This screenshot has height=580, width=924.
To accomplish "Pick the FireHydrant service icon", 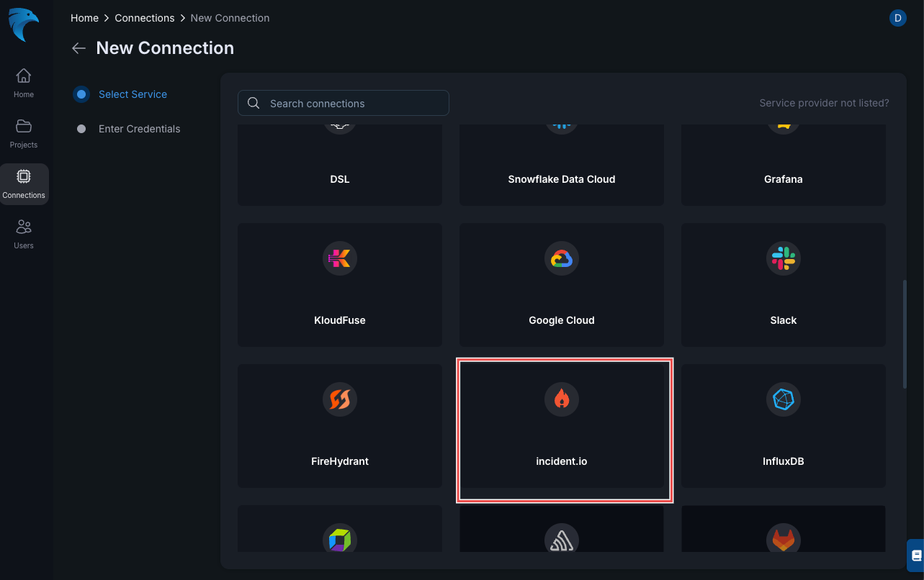I will (339, 399).
